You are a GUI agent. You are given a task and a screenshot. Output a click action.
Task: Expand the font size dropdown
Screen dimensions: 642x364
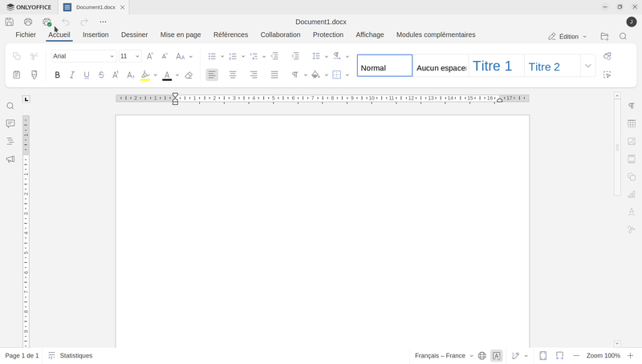(137, 56)
